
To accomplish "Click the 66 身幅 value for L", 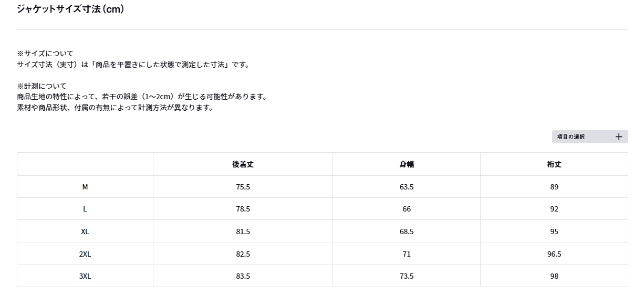I will click(407, 209).
